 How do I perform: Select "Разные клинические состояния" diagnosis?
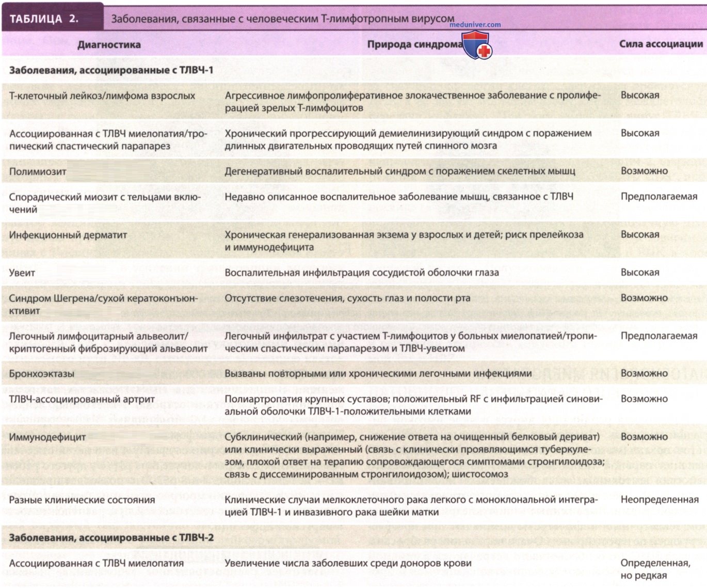82,500
